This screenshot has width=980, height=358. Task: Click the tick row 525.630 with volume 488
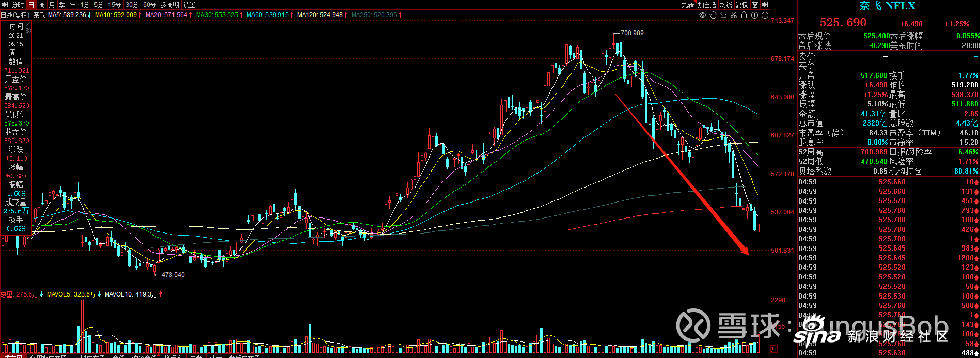888,353
